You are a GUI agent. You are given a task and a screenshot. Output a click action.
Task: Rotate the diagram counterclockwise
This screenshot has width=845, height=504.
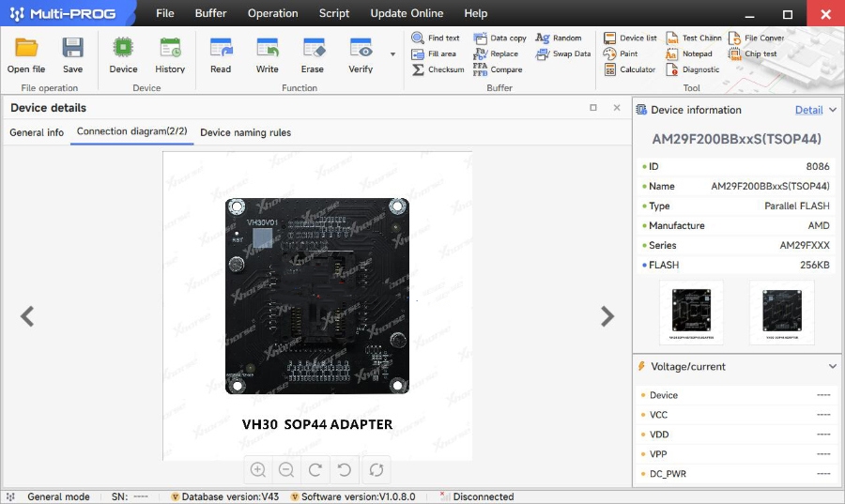345,469
